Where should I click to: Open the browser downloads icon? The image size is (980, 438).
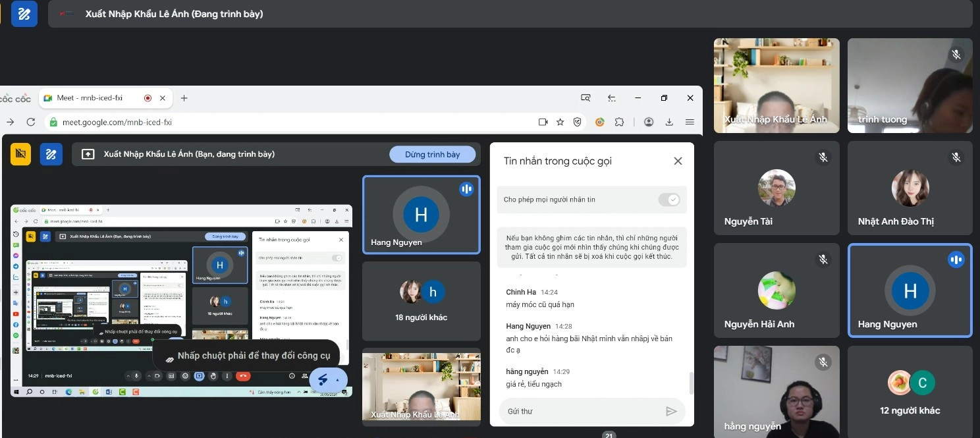click(669, 122)
